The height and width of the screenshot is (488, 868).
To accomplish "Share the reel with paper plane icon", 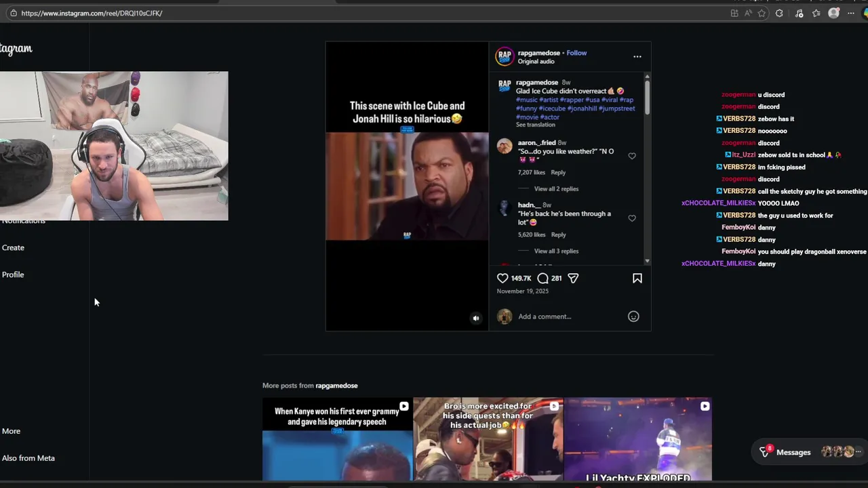I will click(x=573, y=279).
